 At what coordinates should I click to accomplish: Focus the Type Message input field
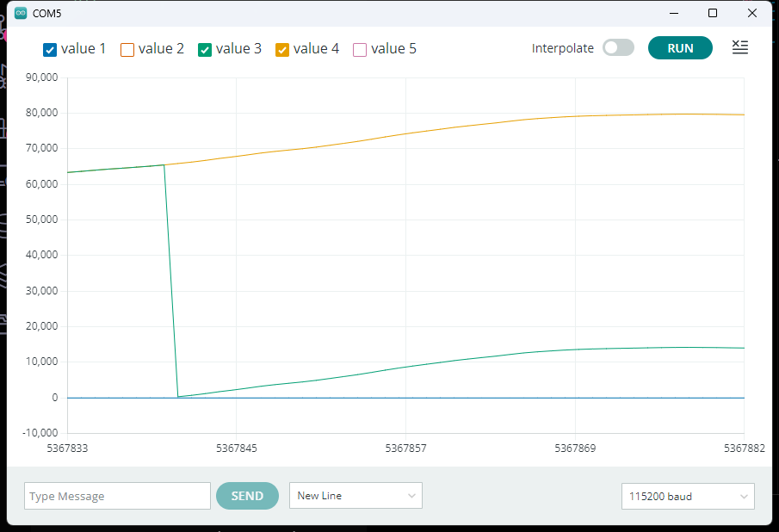117,496
